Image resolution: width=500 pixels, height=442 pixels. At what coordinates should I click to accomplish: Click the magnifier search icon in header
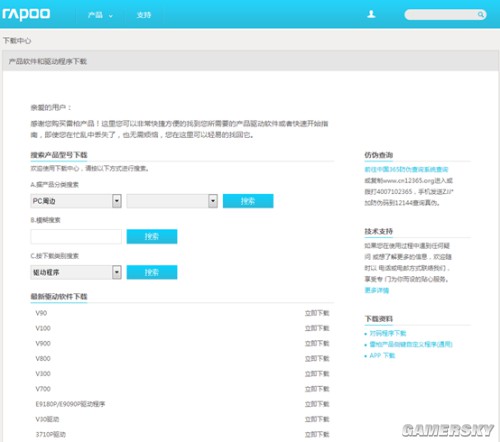pos(480,15)
